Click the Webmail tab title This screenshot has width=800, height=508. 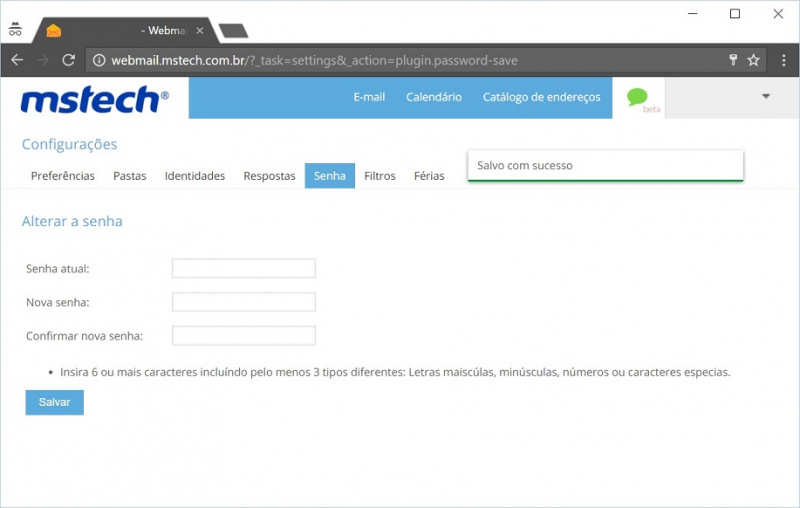pos(164,31)
